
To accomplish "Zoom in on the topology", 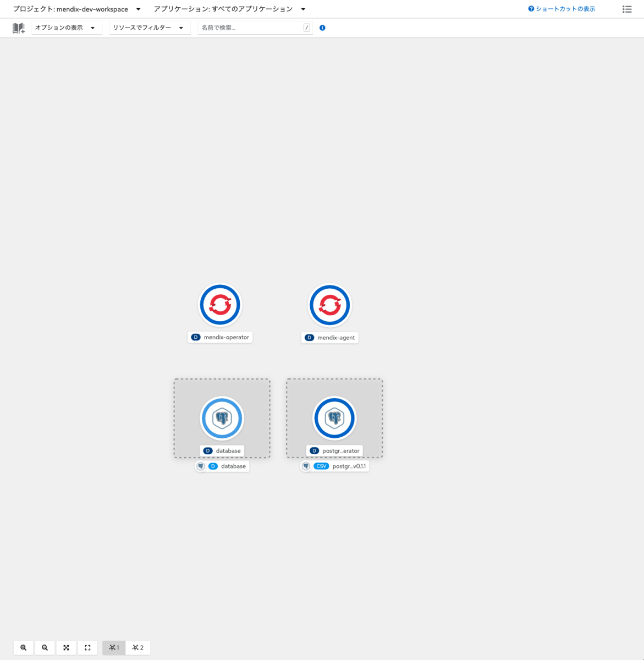I will click(23, 648).
